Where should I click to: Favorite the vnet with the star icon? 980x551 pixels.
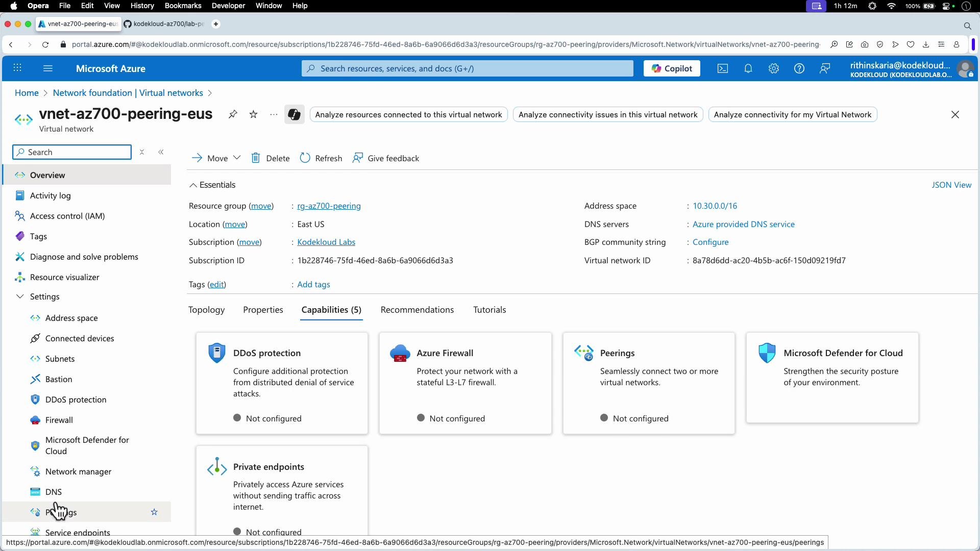[x=254, y=114]
